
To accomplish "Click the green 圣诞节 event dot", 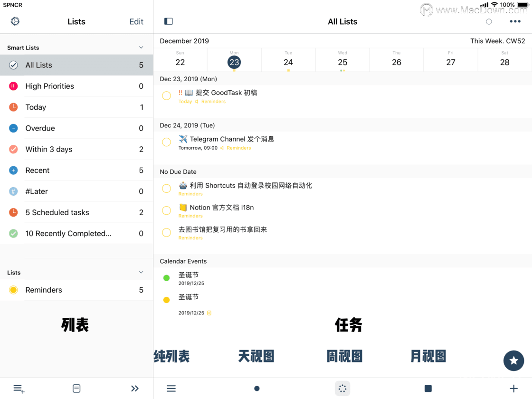I will pos(166,278).
